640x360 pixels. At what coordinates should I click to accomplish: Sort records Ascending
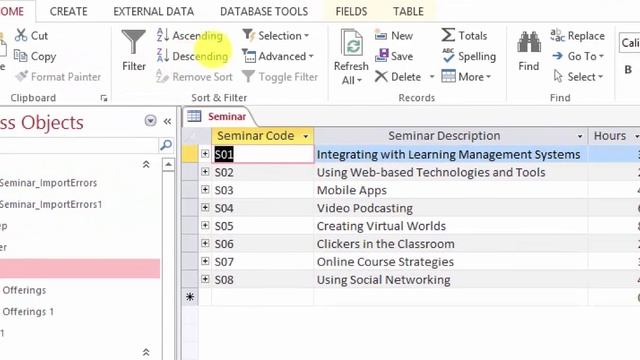pos(189,36)
